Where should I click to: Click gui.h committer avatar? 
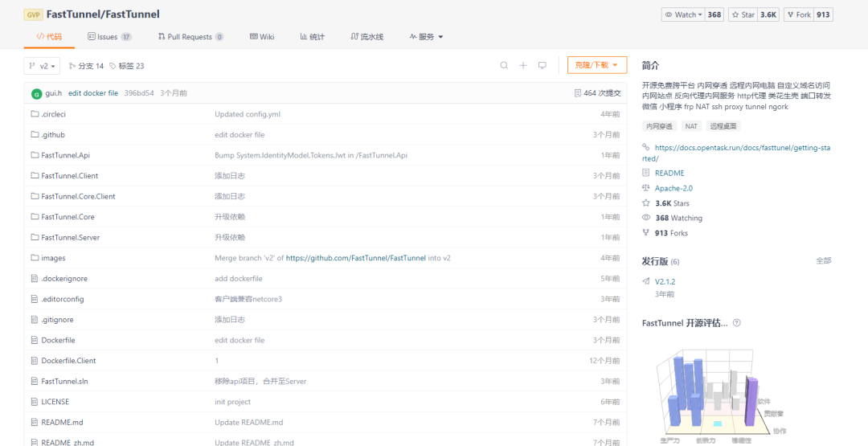coord(36,93)
